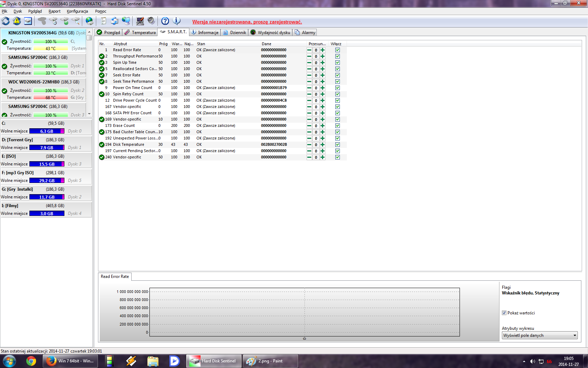Toggle the Pokaż wartości checkbox
This screenshot has width=588, height=368.
click(504, 313)
